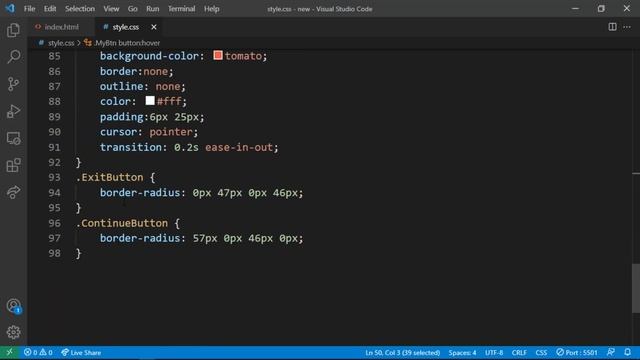
Task: Click the UTF-8 encoding selector
Action: pos(494,352)
